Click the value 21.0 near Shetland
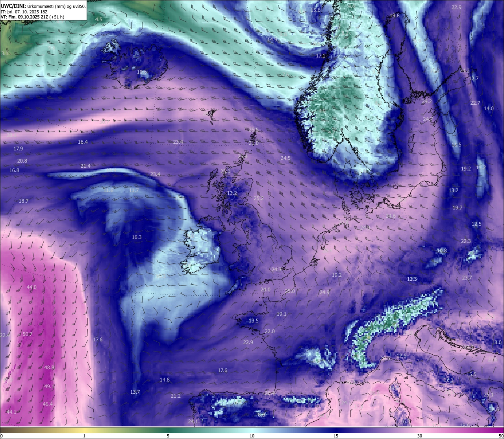The height and width of the screenshot is (439, 504). tap(254, 143)
